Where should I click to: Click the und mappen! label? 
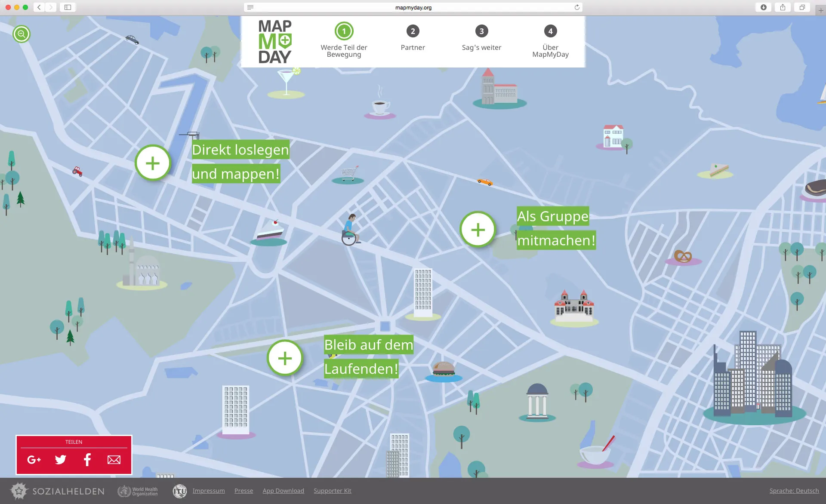[236, 174]
